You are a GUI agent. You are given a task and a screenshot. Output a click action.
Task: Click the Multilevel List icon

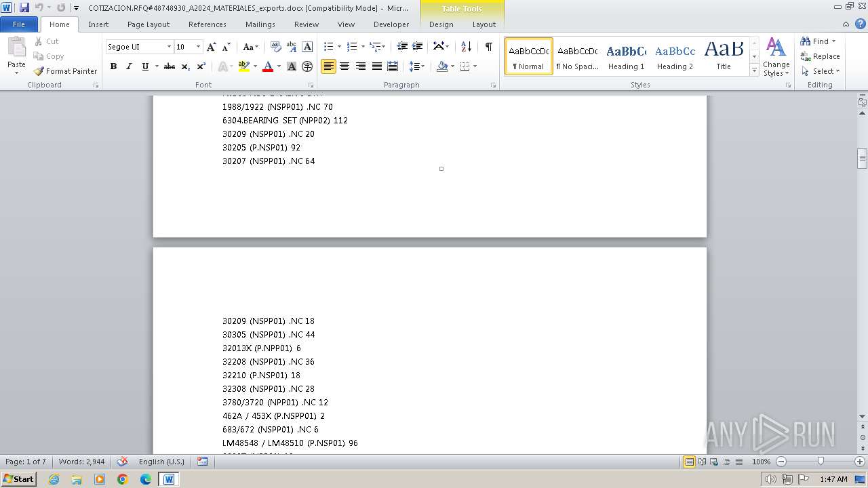tap(375, 47)
